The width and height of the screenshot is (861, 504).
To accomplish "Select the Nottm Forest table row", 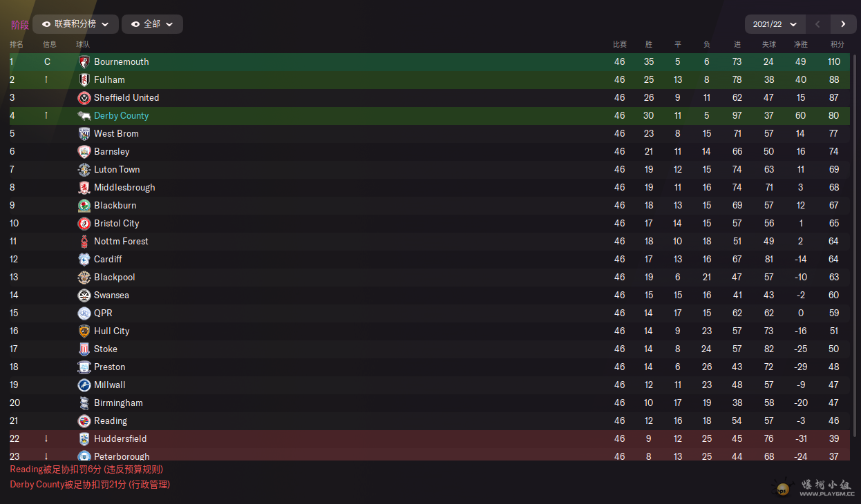I will point(429,241).
